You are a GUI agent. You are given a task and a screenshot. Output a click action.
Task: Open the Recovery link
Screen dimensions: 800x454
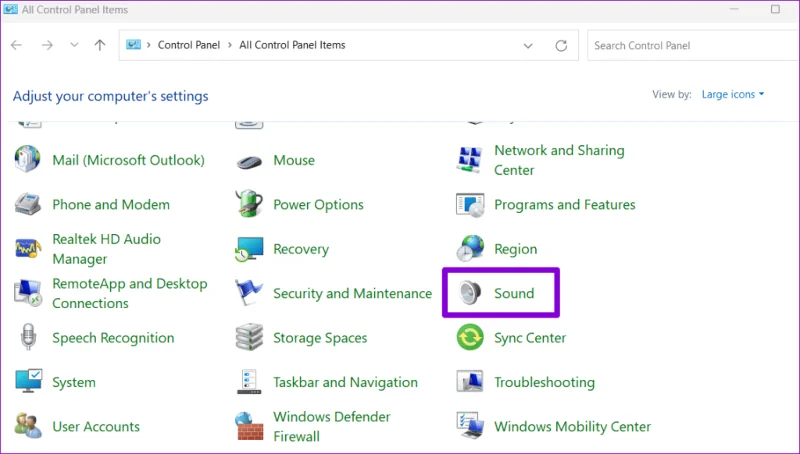pos(301,249)
